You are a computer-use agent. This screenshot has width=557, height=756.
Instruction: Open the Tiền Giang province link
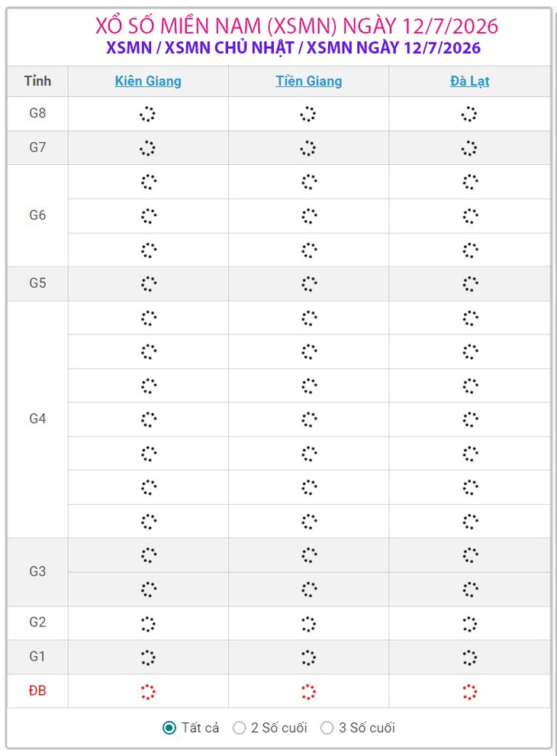point(309,81)
